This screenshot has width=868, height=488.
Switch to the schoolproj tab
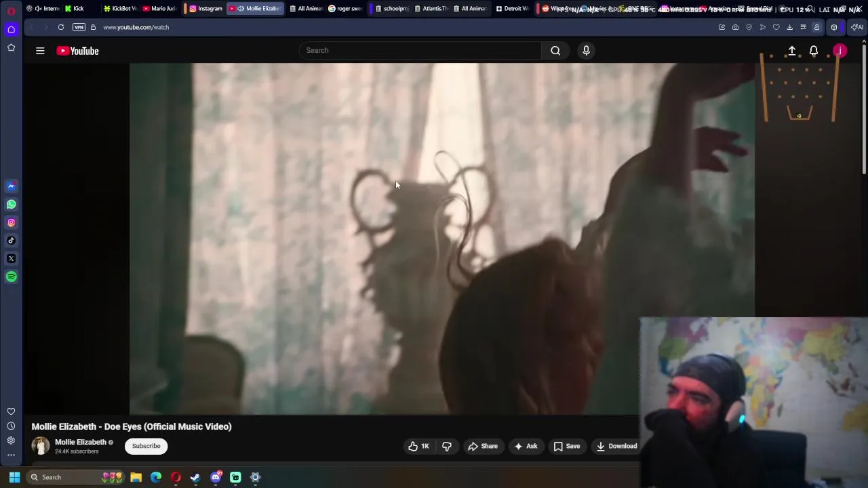[391, 9]
